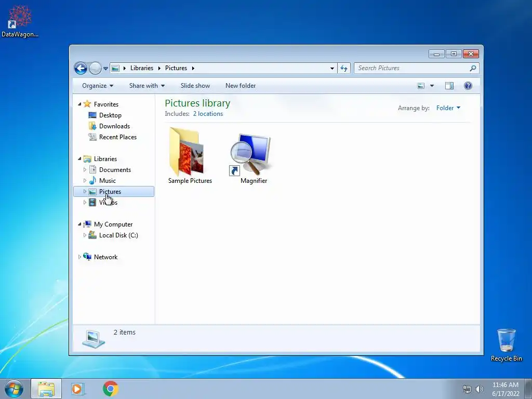Click the Videos film strip icon
This screenshot has width=532, height=399.
tap(92, 203)
